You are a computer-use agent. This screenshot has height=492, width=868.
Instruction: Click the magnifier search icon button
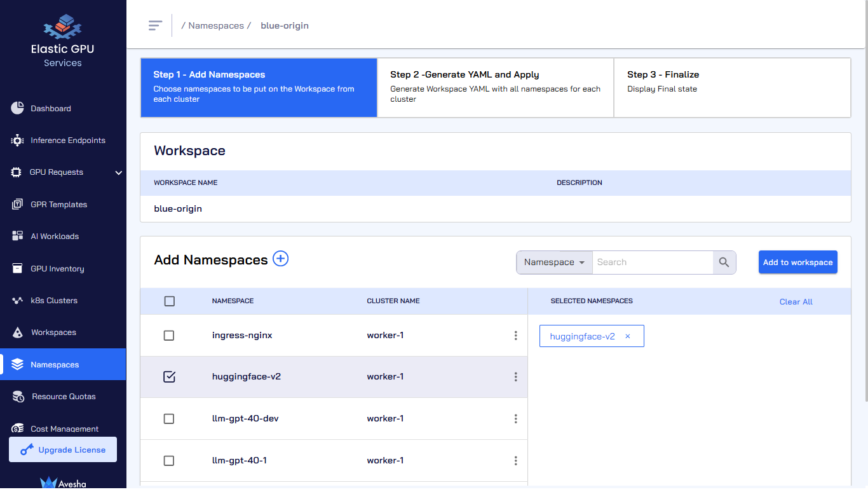[x=724, y=263]
